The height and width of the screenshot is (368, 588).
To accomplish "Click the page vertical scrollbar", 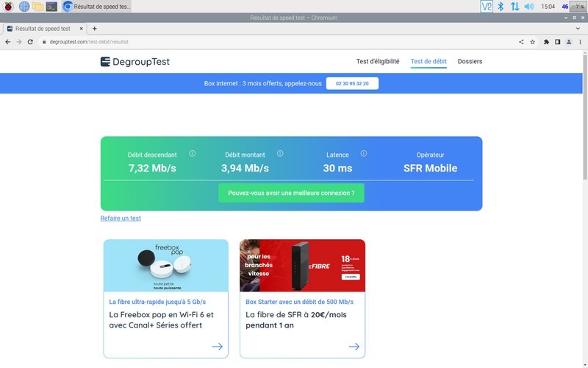I will click(585, 116).
